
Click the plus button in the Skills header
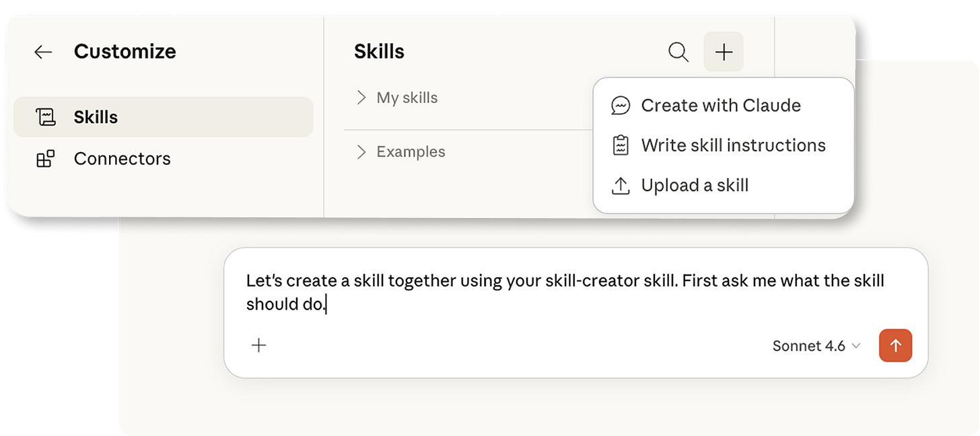[x=724, y=52]
